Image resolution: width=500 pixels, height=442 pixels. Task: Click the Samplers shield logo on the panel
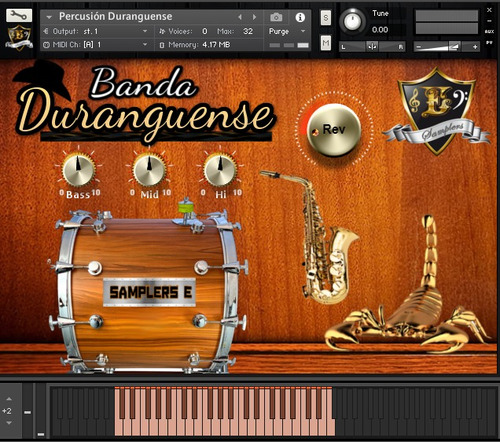[436, 112]
